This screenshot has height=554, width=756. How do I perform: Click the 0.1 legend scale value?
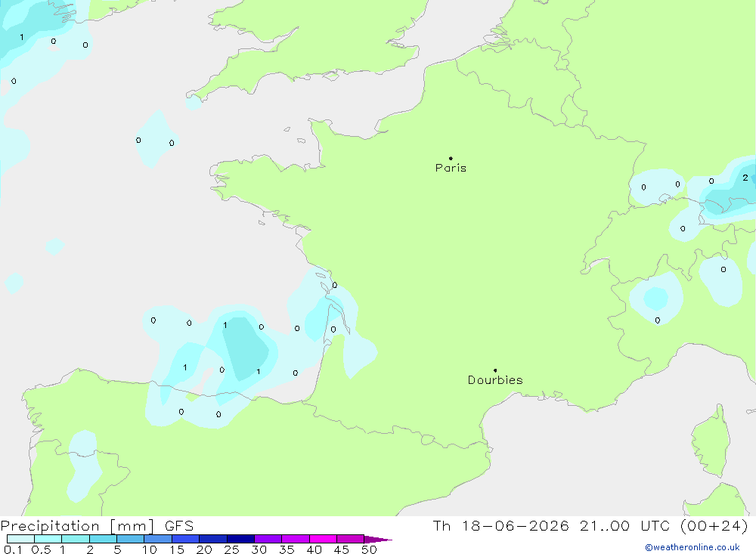coord(13,549)
